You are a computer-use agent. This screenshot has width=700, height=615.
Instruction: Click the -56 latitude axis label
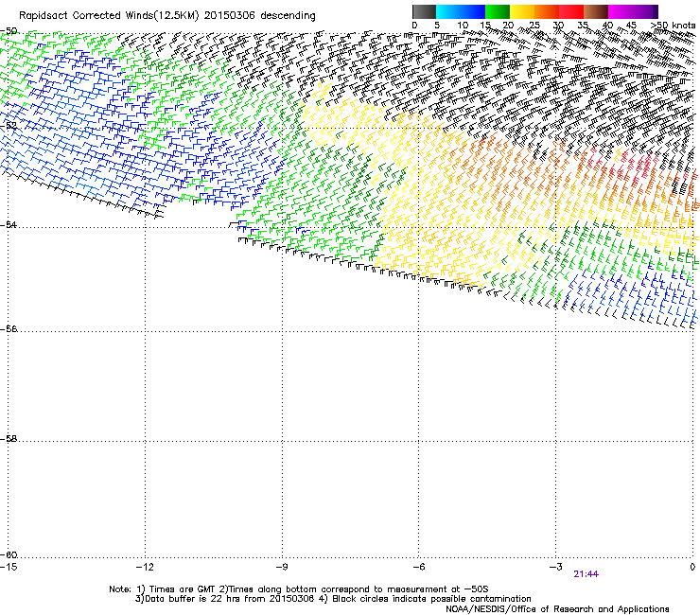coord(8,329)
